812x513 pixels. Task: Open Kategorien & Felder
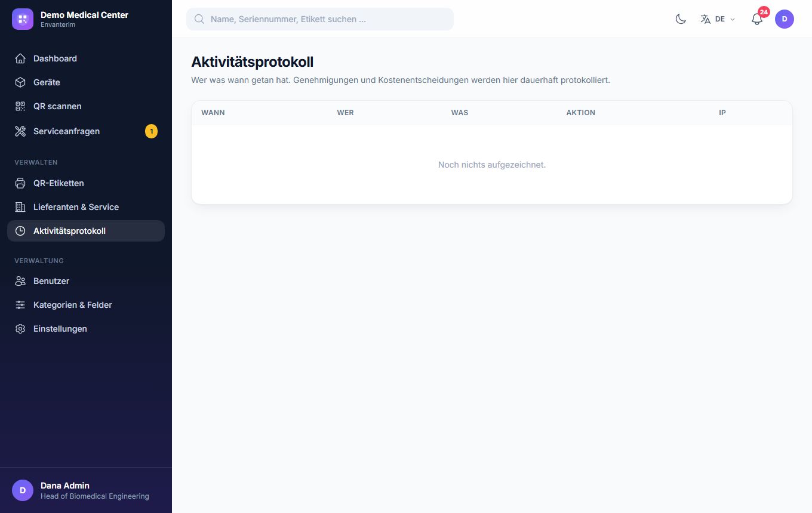coord(86,305)
